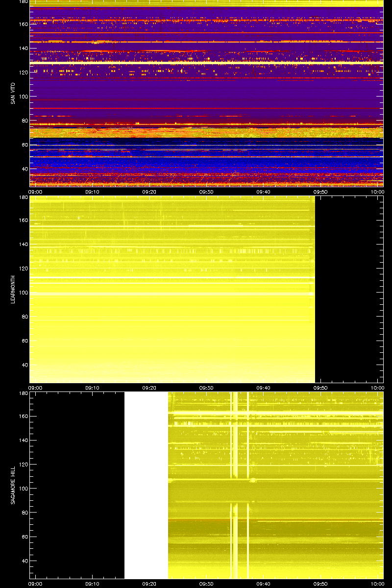Select the 140 frequency tick on San Vito plot
392x588 pixels.
[23, 48]
